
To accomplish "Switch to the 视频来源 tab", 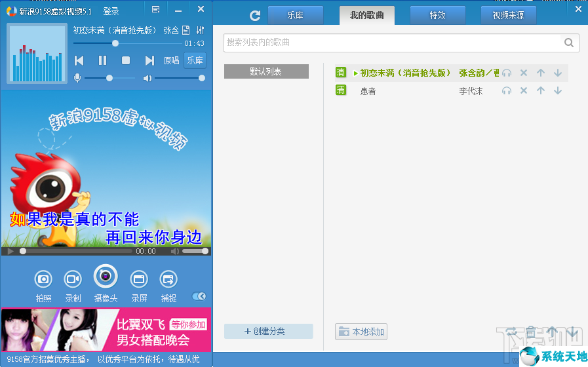I will point(509,15).
